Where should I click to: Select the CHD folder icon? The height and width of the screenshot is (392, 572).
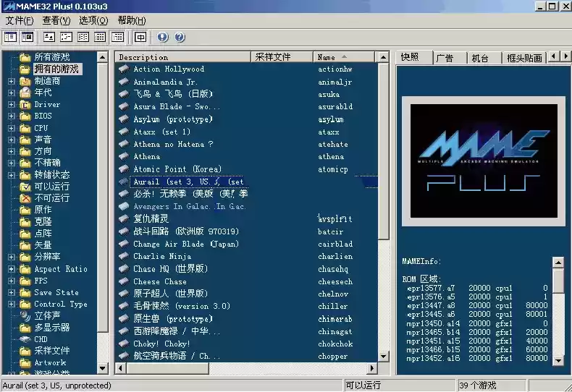click(x=25, y=339)
